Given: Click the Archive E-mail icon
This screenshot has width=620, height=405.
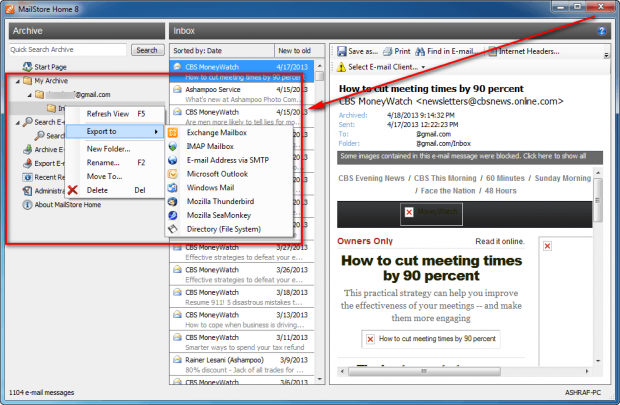Looking at the screenshot, I should point(27,150).
